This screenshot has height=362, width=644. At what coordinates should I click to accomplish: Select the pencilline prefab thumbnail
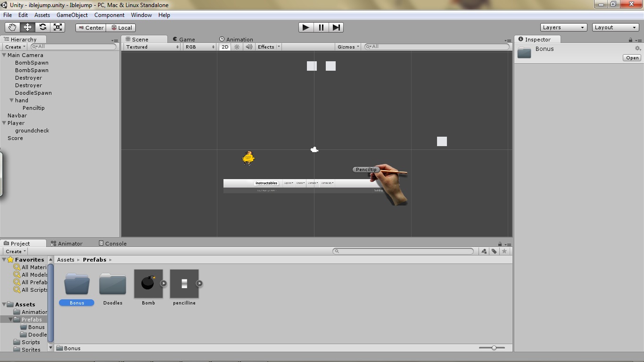184,284
